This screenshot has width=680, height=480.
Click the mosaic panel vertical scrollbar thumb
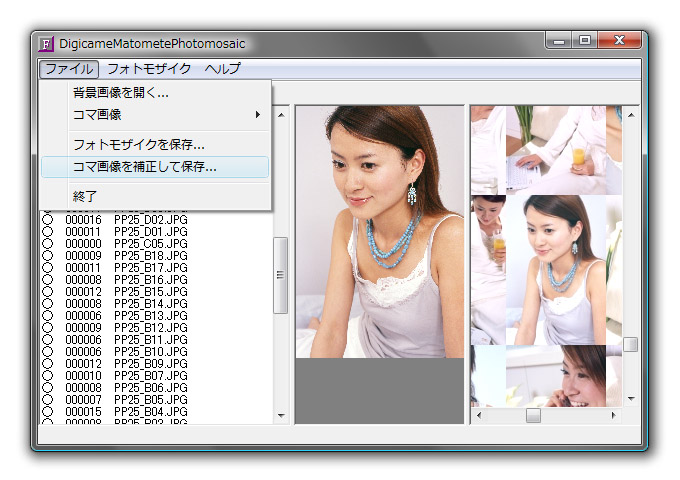(x=631, y=345)
